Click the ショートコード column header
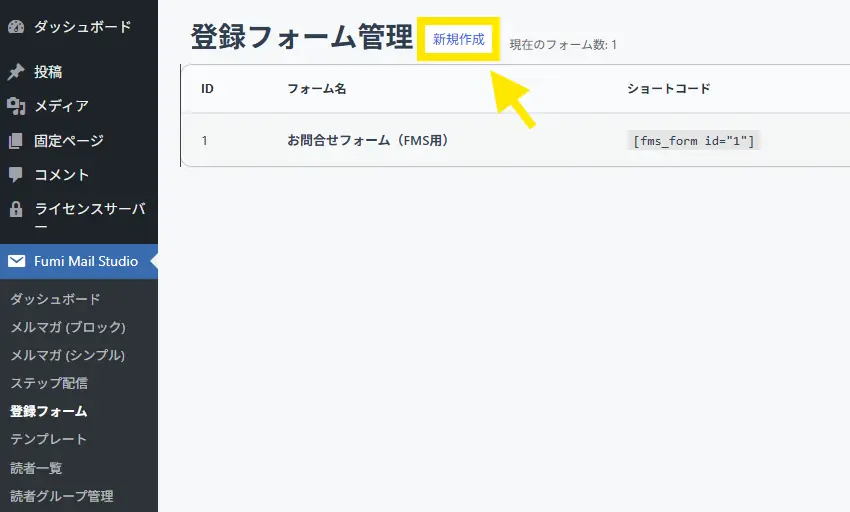 coord(668,89)
